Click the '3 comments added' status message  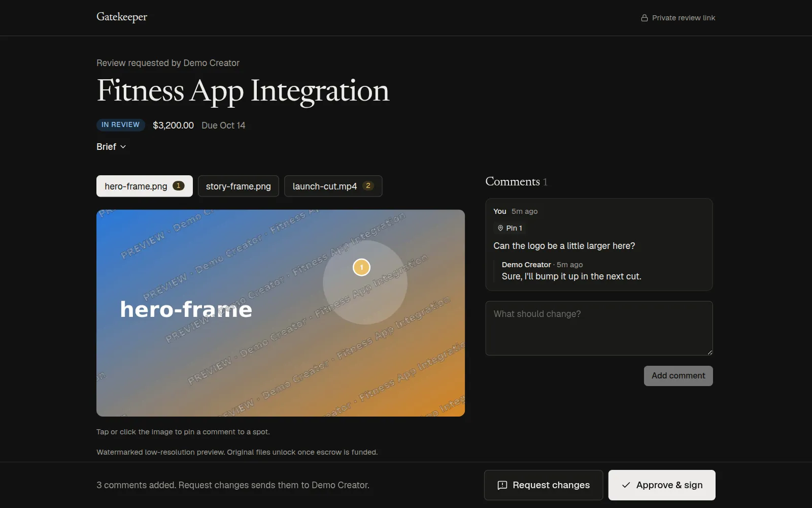(x=233, y=485)
